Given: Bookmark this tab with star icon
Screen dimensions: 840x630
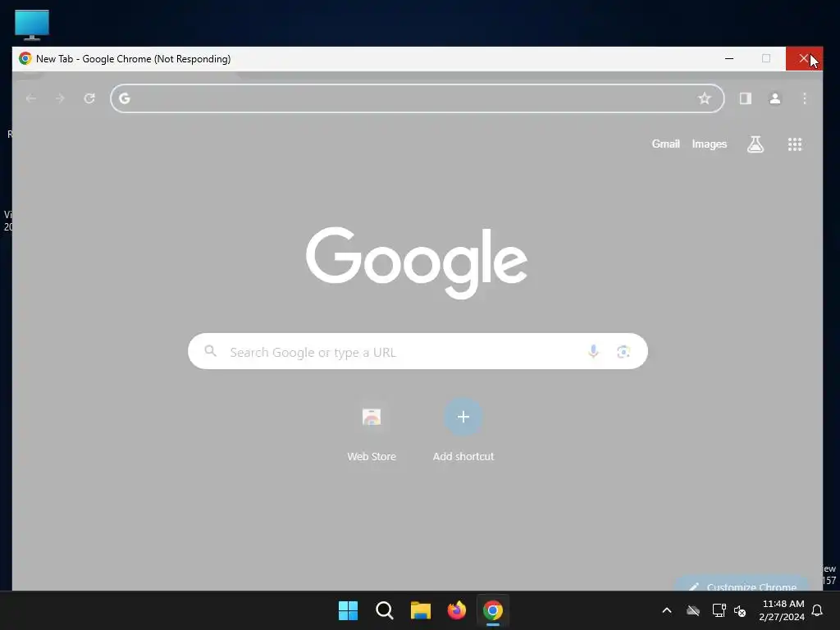Looking at the screenshot, I should (705, 98).
